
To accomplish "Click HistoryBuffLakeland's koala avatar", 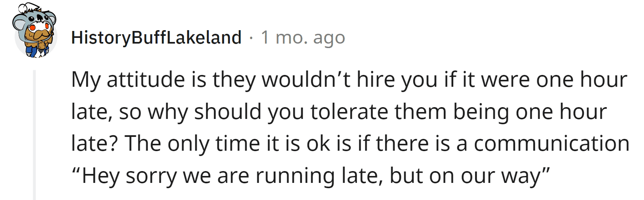I will pos(34,32).
